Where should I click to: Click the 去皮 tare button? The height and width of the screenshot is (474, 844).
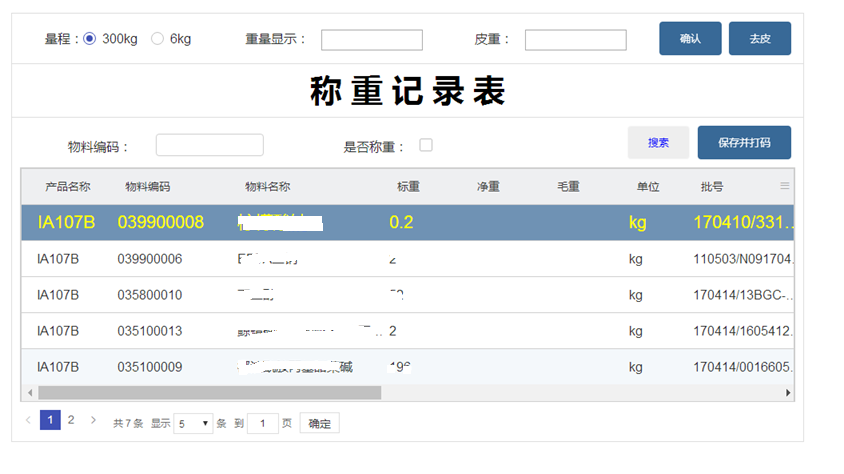760,39
